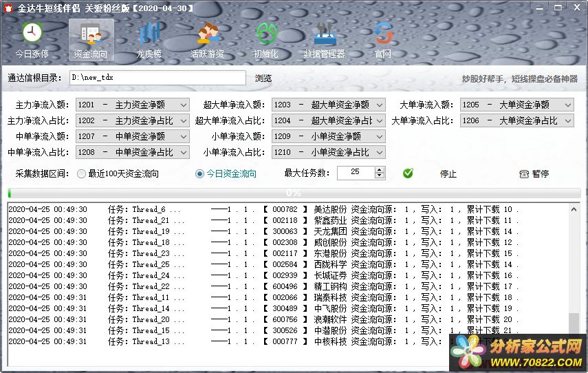Select the log row for 中飞股份
The image size is (588, 373).
pos(263,308)
